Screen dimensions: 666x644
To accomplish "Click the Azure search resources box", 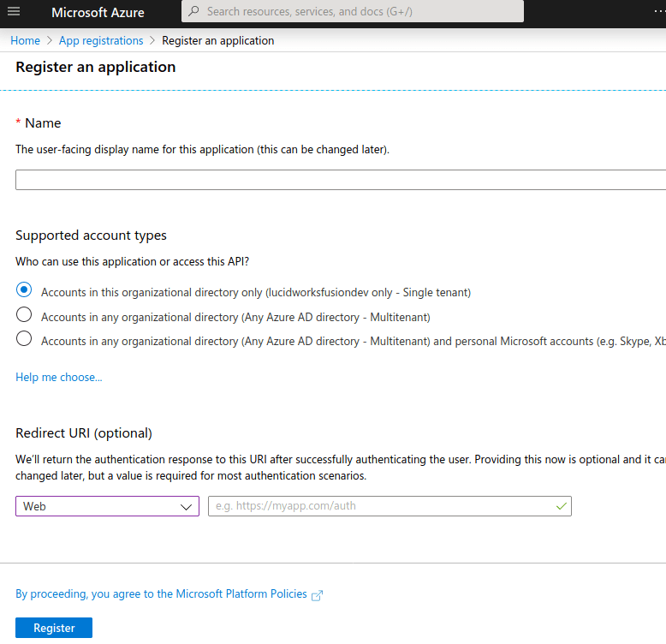I will click(353, 11).
